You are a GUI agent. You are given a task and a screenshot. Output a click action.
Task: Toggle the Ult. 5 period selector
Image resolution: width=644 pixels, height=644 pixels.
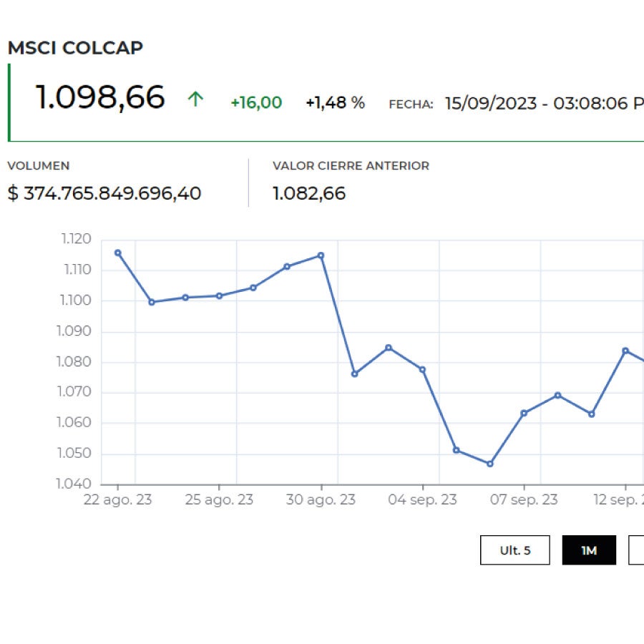(x=515, y=550)
